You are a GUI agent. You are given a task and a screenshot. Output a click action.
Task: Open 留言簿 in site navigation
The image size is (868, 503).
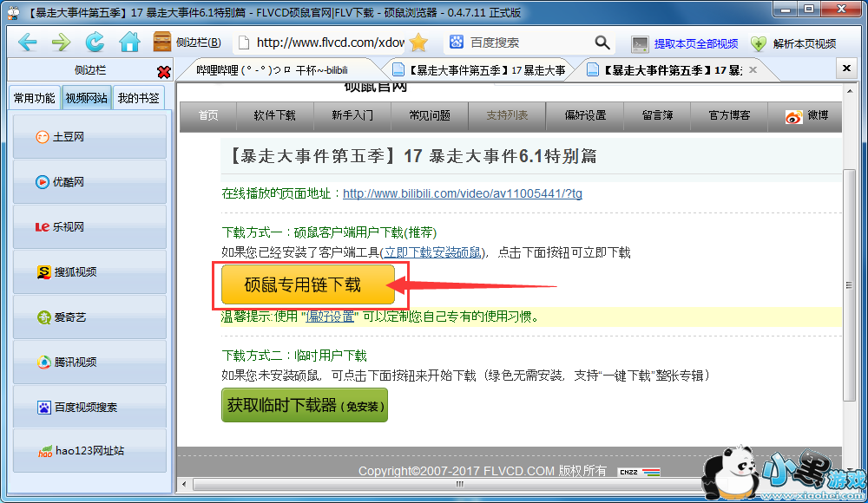pos(657,115)
